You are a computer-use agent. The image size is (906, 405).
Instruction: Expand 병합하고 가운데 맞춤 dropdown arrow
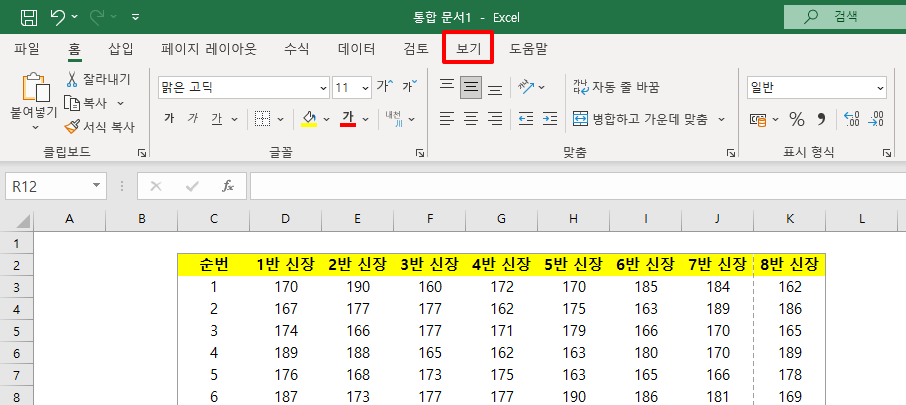click(x=722, y=120)
